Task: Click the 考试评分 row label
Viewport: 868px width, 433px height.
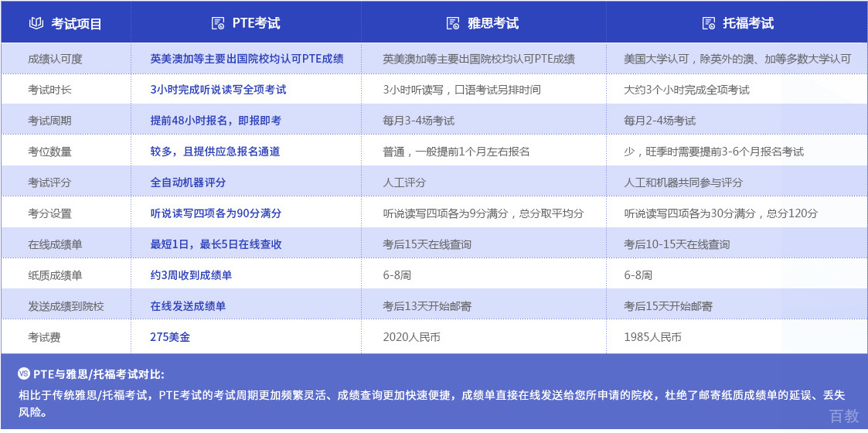Action: click(x=49, y=182)
